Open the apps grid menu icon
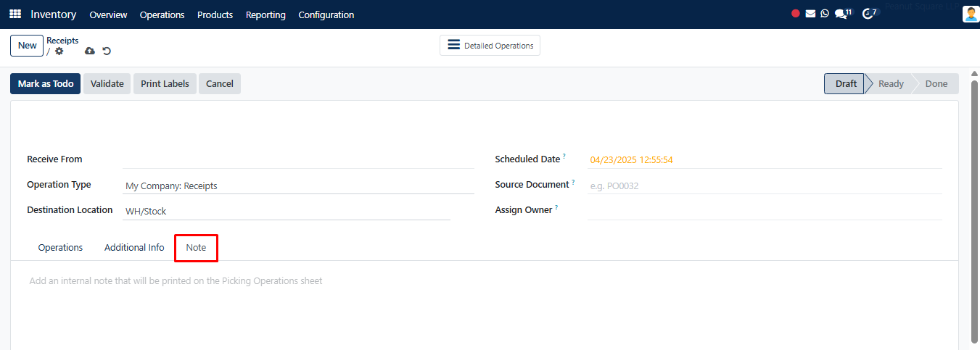980x350 pixels. point(15,14)
